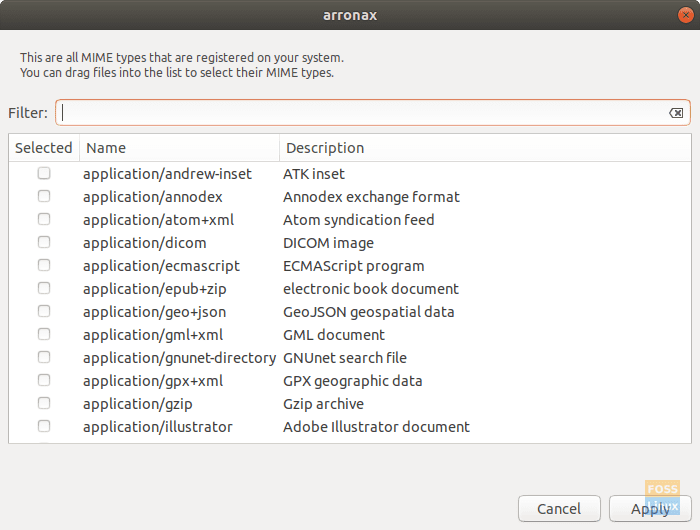Click inside the Filter text field
This screenshot has height=530, width=700.
click(360, 113)
